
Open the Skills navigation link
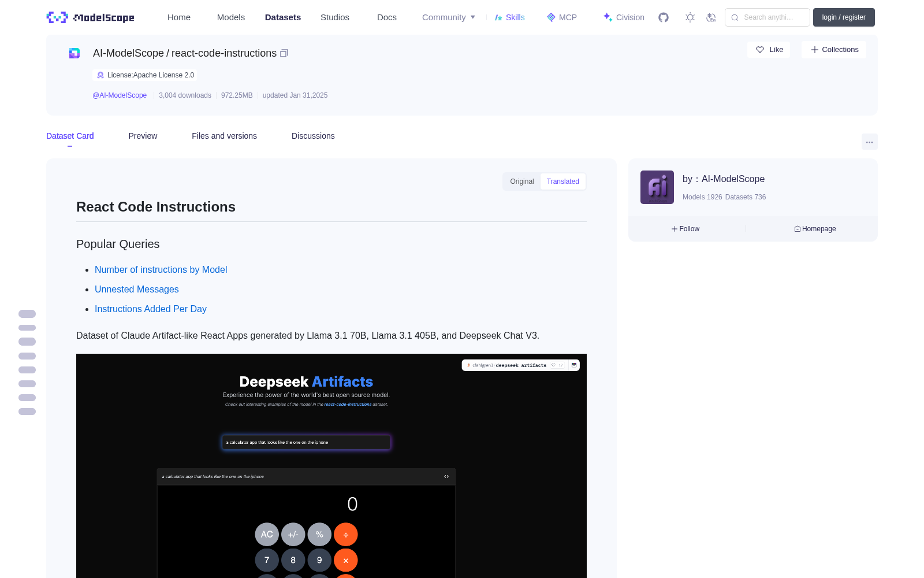pos(509,17)
